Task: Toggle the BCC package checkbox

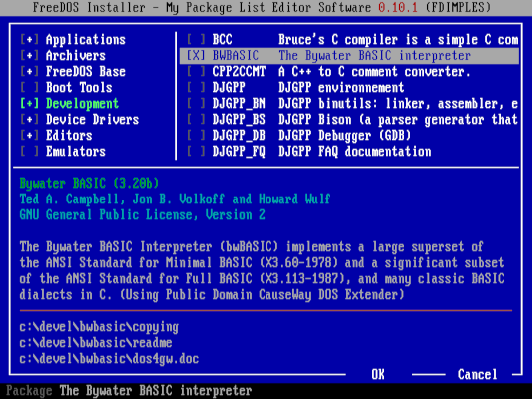Action: tap(196, 39)
